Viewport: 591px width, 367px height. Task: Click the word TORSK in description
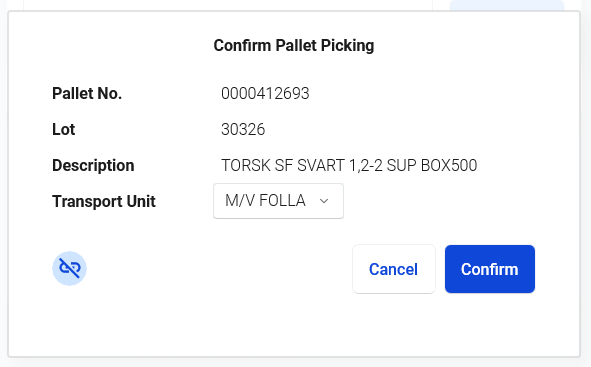[x=245, y=165]
